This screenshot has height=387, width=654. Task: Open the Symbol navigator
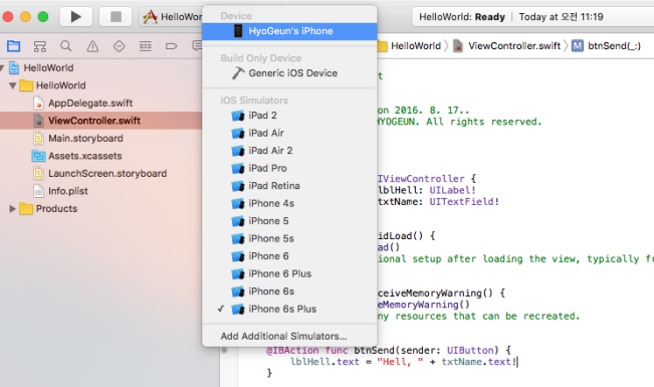click(x=40, y=46)
